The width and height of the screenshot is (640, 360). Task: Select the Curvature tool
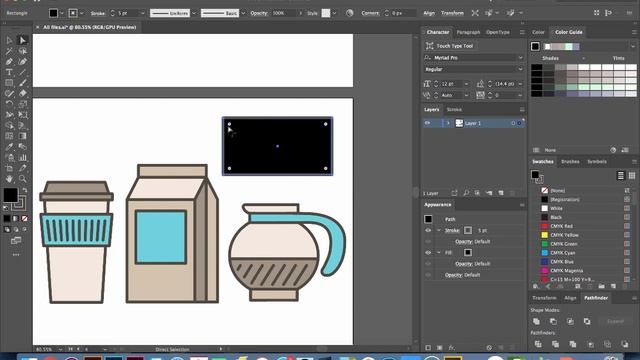22,62
